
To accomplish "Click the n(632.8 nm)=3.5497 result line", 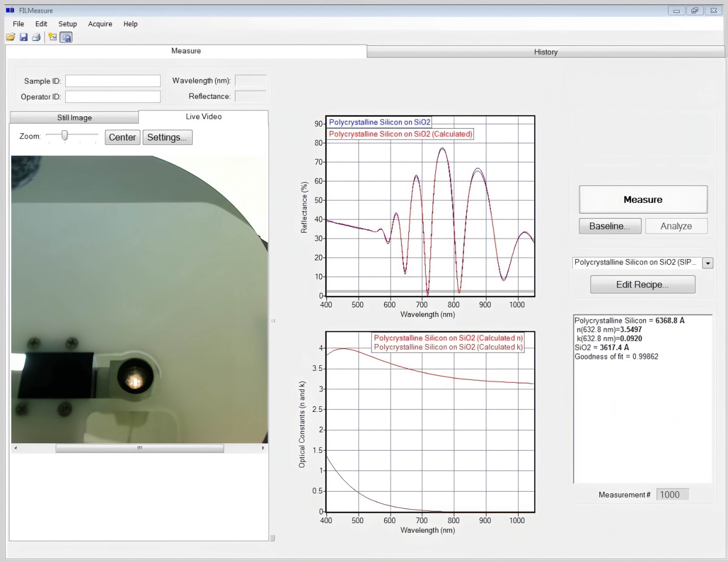I will (609, 329).
